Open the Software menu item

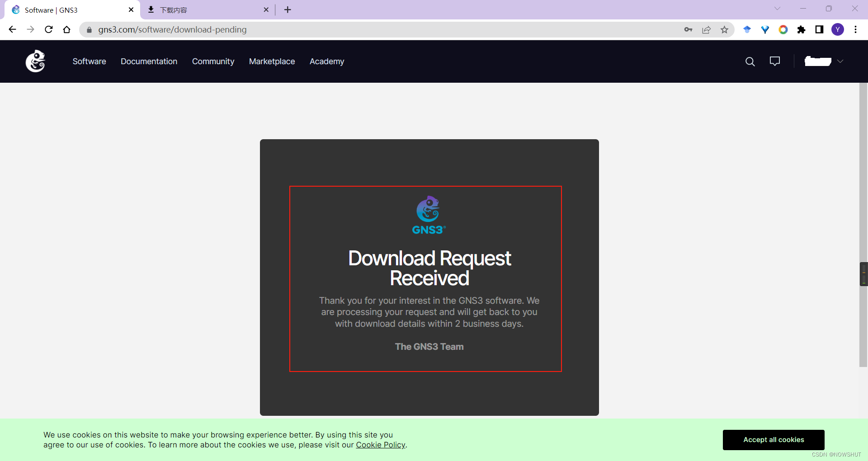(89, 61)
